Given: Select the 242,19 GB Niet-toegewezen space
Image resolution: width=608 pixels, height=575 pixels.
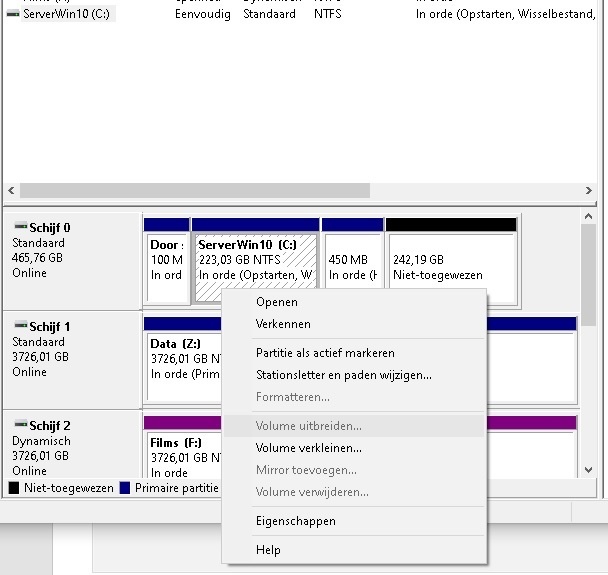Looking at the screenshot, I should 451,261.
